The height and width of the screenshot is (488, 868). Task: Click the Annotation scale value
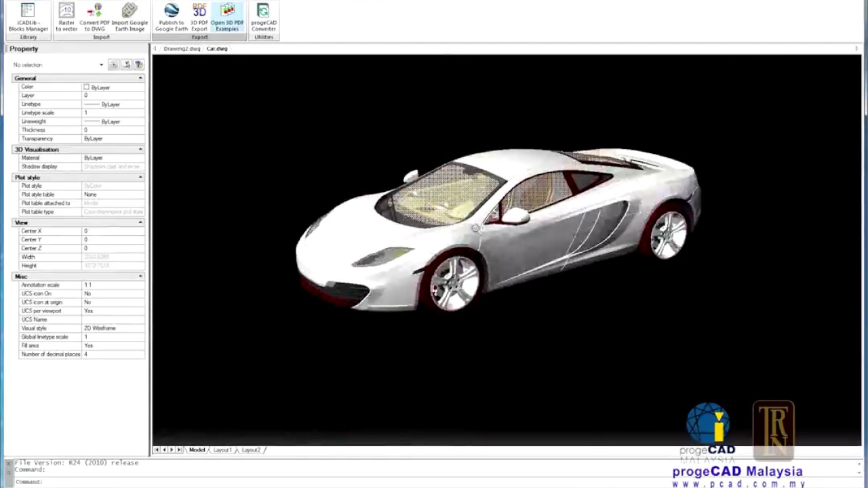point(113,285)
